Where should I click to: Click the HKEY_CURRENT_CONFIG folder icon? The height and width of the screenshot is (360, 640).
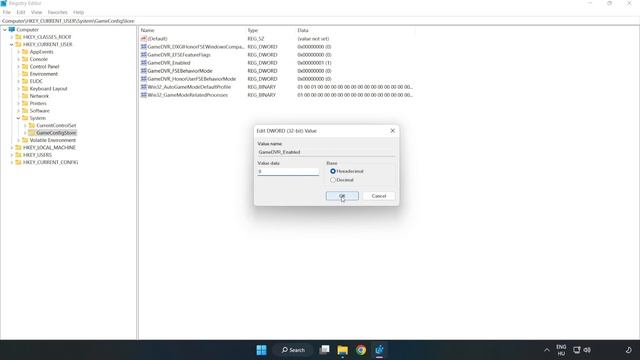click(18, 162)
